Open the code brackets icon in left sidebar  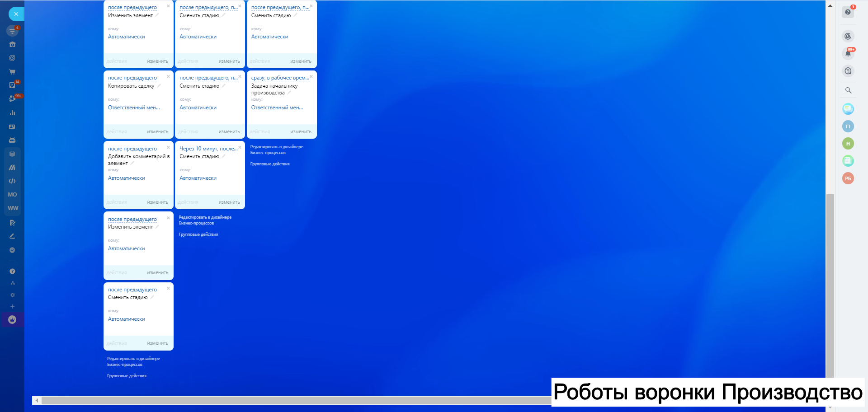(12, 181)
